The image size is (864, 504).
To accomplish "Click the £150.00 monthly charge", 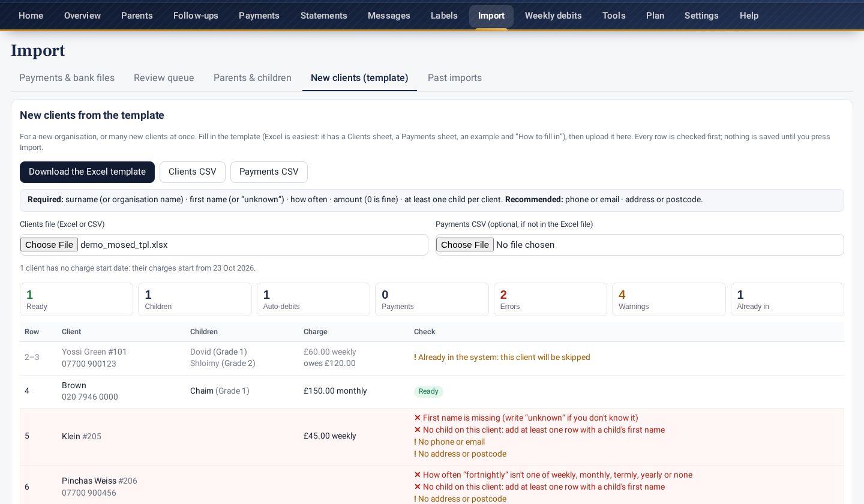I will [x=335, y=391].
